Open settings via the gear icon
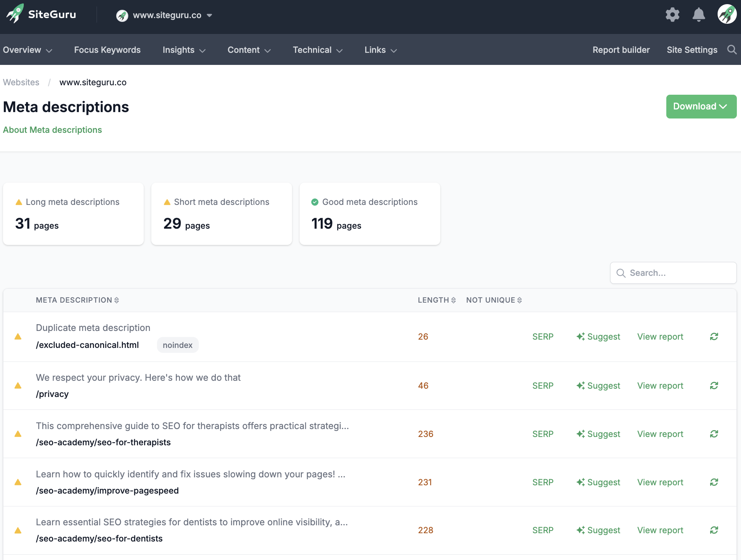Screen dimensions: 741x560 pos(672,15)
